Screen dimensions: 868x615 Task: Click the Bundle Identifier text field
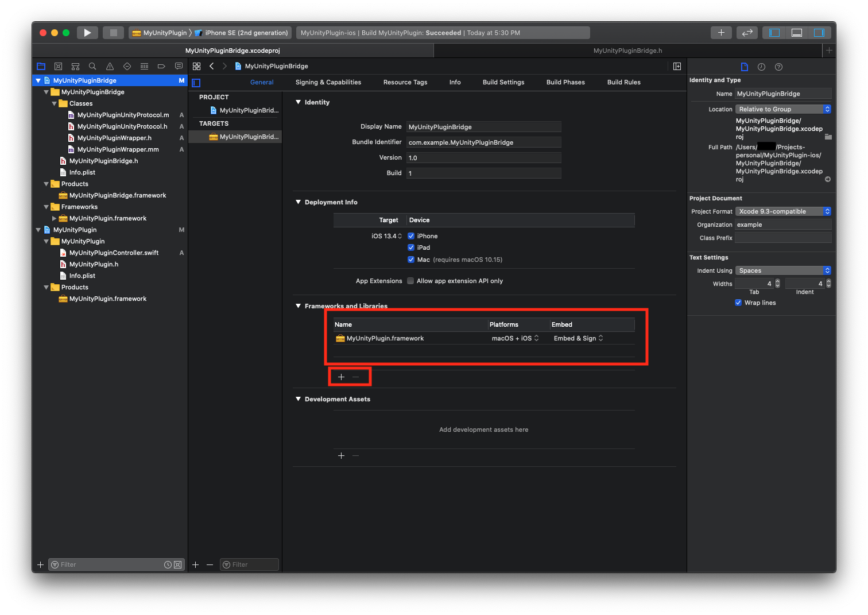point(483,142)
